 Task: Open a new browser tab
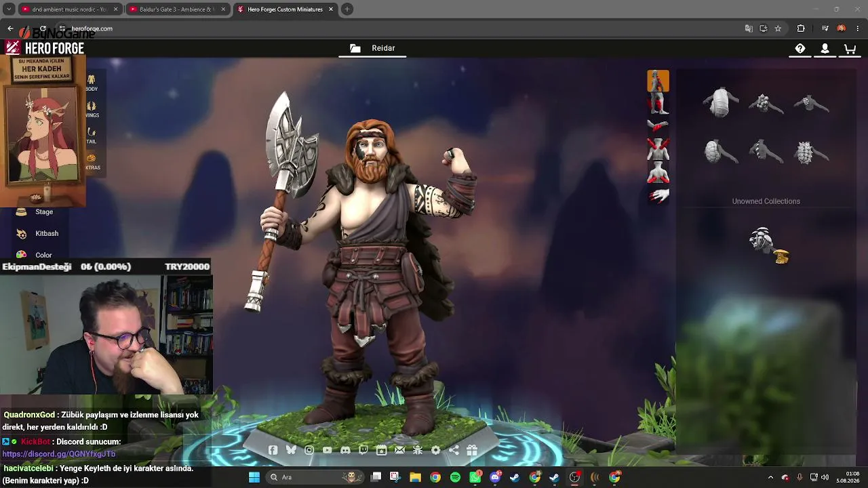click(x=347, y=9)
